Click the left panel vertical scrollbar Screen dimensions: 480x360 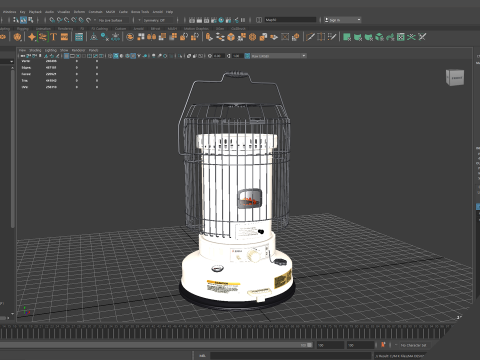[13, 150]
